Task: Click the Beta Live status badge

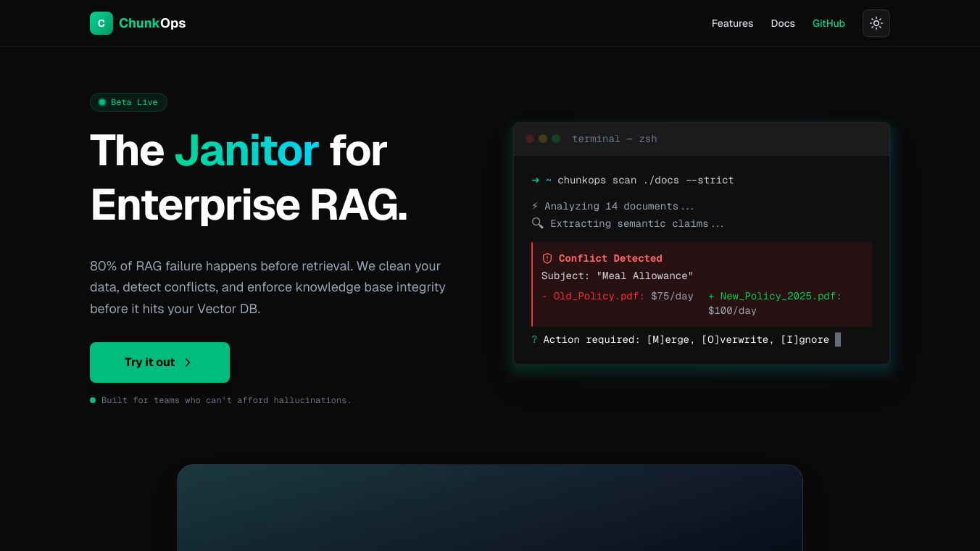Action: click(x=128, y=102)
